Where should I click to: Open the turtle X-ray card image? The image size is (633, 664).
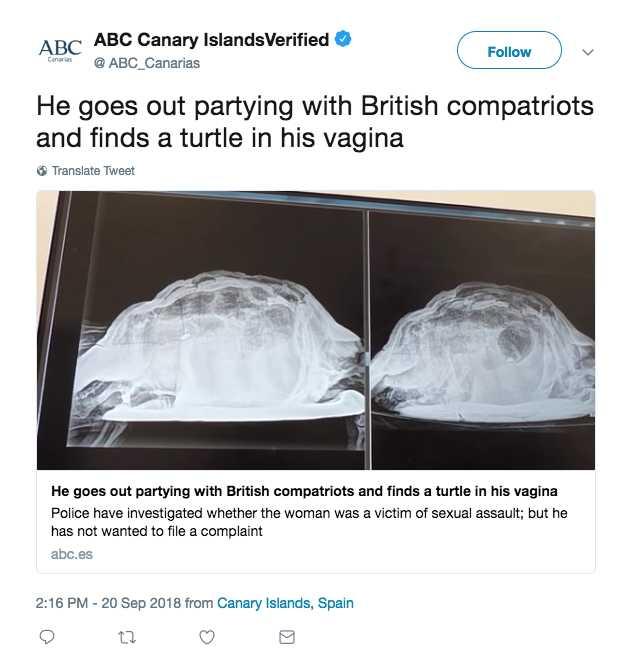click(x=316, y=330)
